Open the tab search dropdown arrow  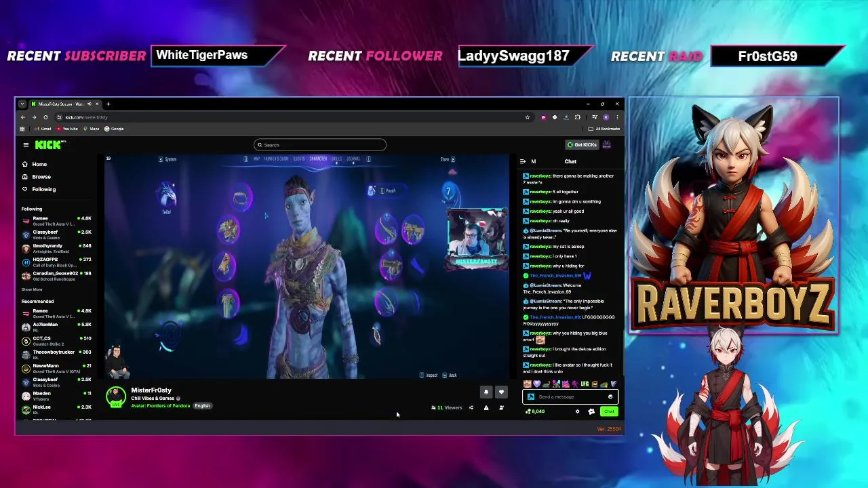[x=22, y=104]
